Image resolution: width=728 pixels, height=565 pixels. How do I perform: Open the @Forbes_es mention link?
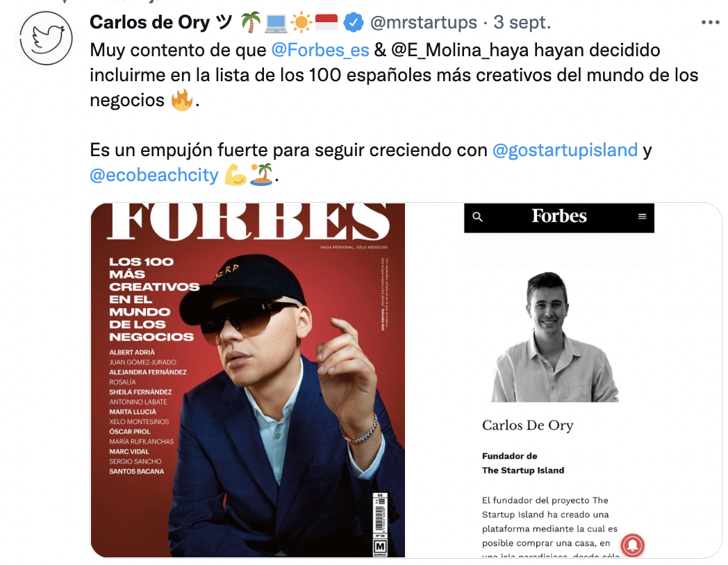[320, 50]
